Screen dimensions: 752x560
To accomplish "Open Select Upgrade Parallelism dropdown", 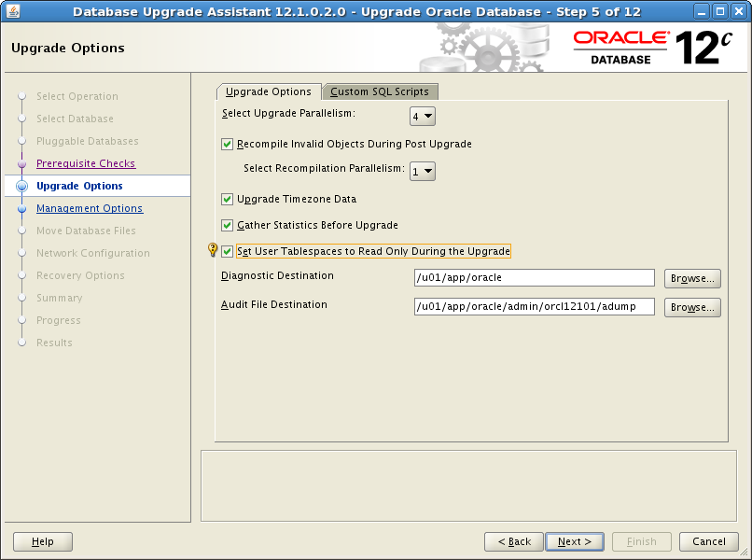I will [x=423, y=116].
